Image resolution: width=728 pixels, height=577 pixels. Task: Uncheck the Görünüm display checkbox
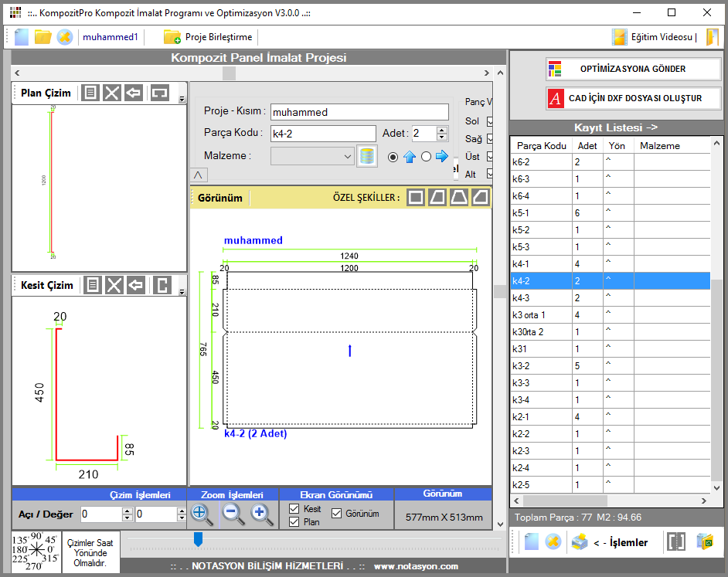[337, 514]
